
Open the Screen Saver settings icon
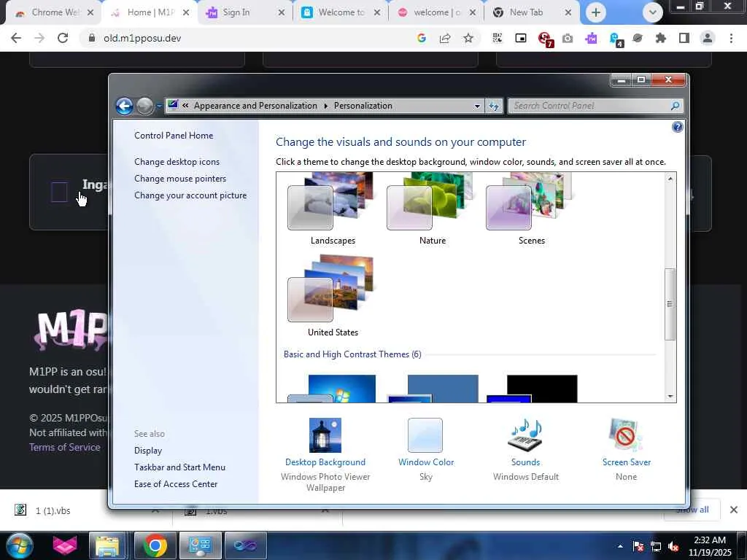point(625,435)
